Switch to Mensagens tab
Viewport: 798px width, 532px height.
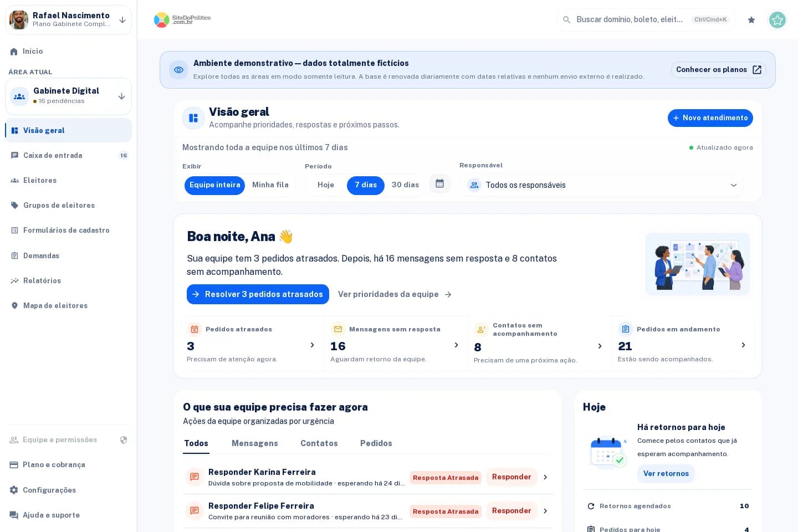255,443
